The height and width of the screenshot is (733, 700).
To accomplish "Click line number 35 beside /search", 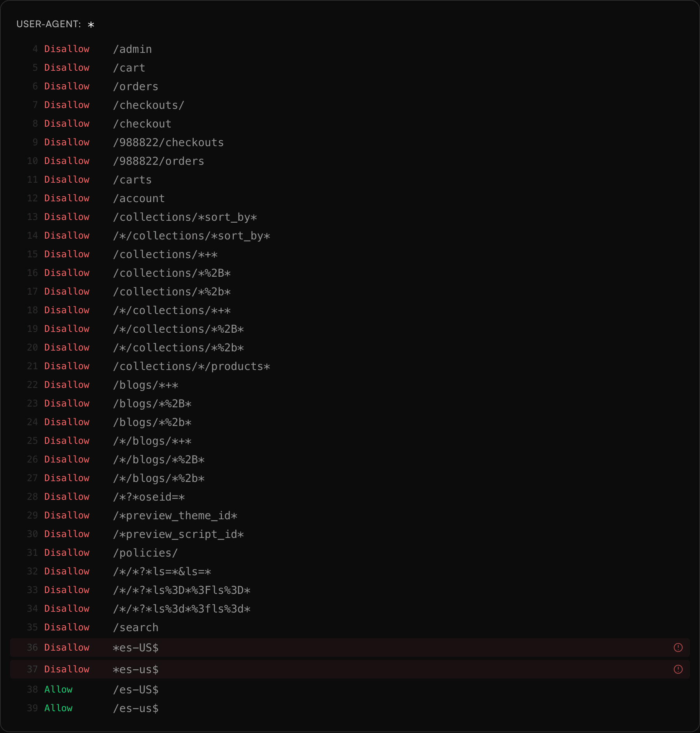I will (x=32, y=627).
